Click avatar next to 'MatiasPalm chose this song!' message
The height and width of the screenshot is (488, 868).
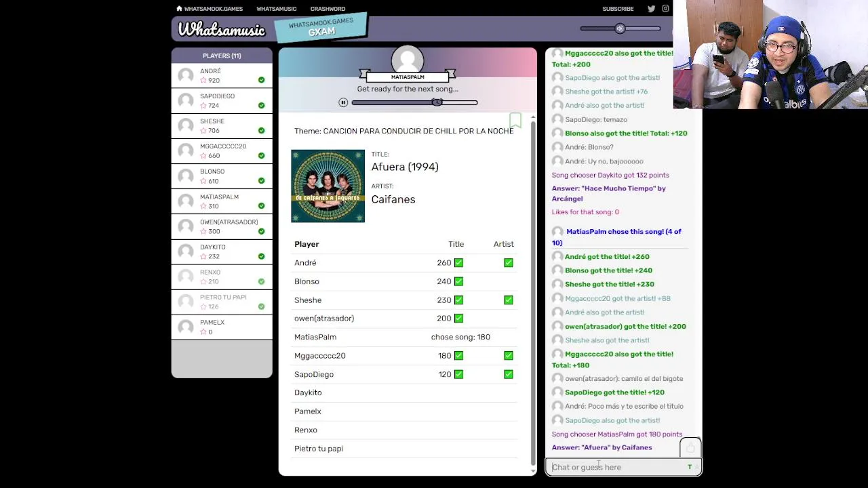[557, 232]
